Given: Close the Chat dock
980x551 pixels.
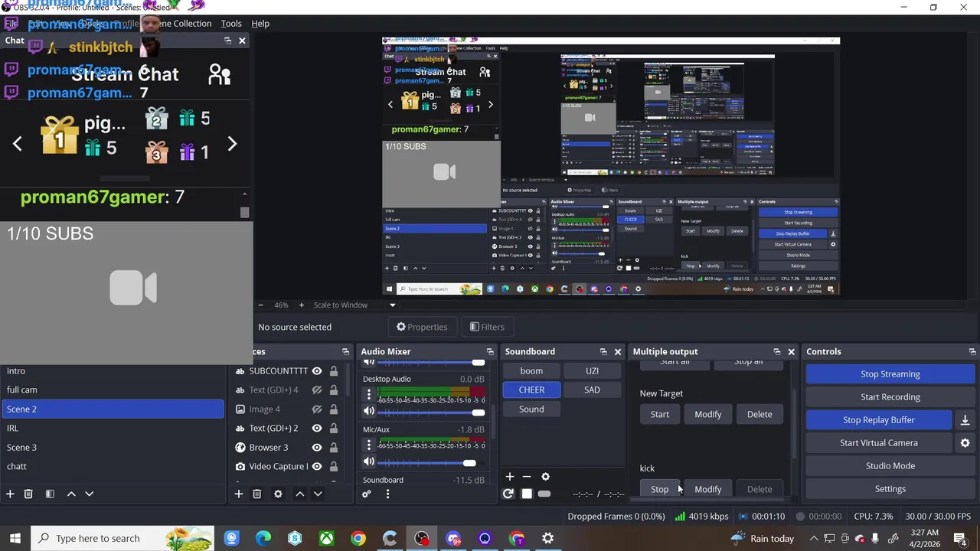Looking at the screenshot, I should pyautogui.click(x=242, y=41).
